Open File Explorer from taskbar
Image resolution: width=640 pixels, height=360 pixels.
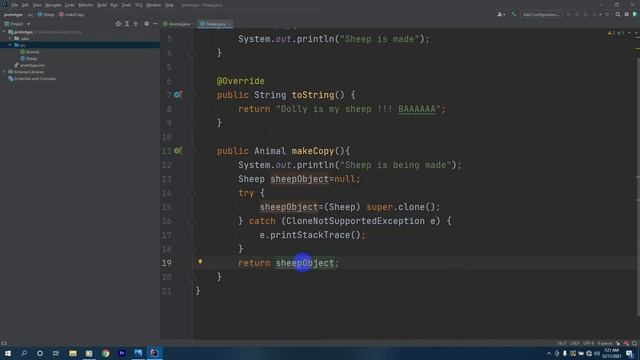[x=73, y=353]
